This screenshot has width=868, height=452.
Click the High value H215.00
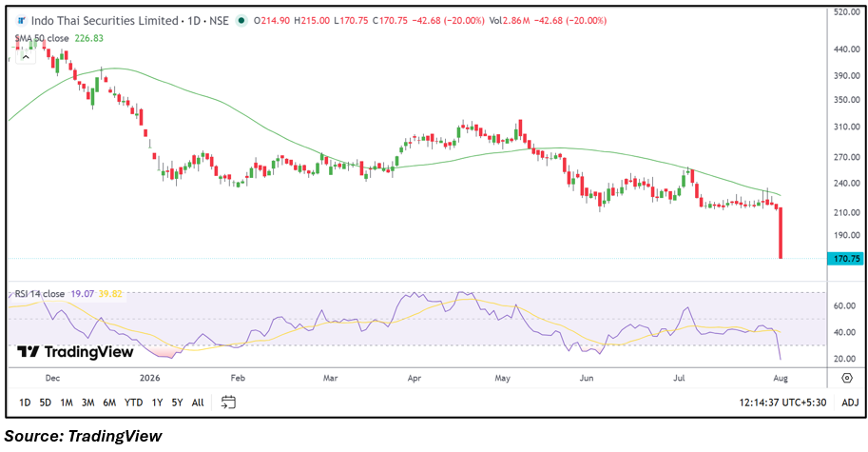coord(312,21)
